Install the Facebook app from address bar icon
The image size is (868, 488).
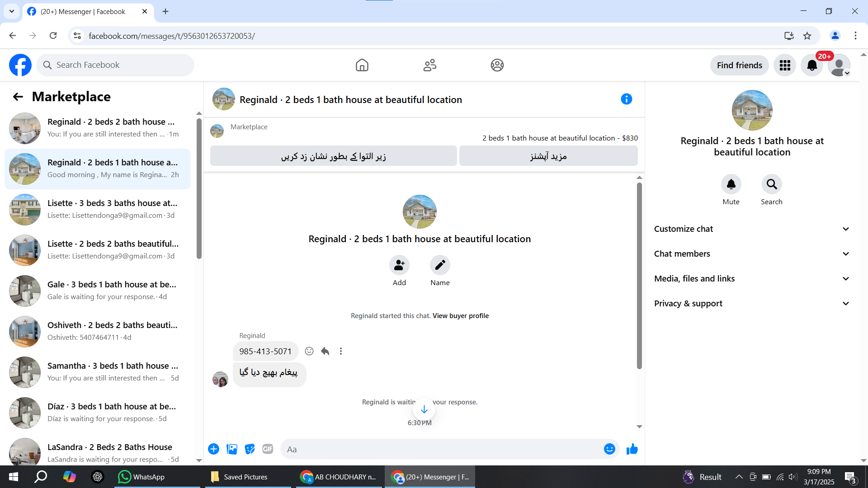(x=789, y=36)
